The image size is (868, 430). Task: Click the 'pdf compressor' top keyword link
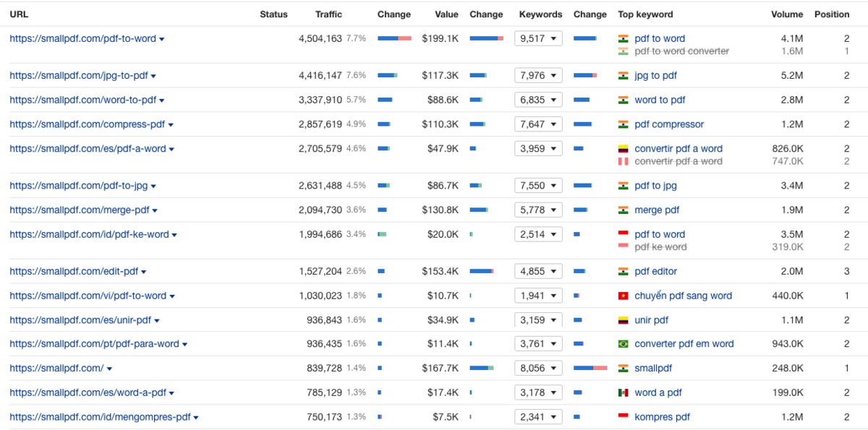668,124
